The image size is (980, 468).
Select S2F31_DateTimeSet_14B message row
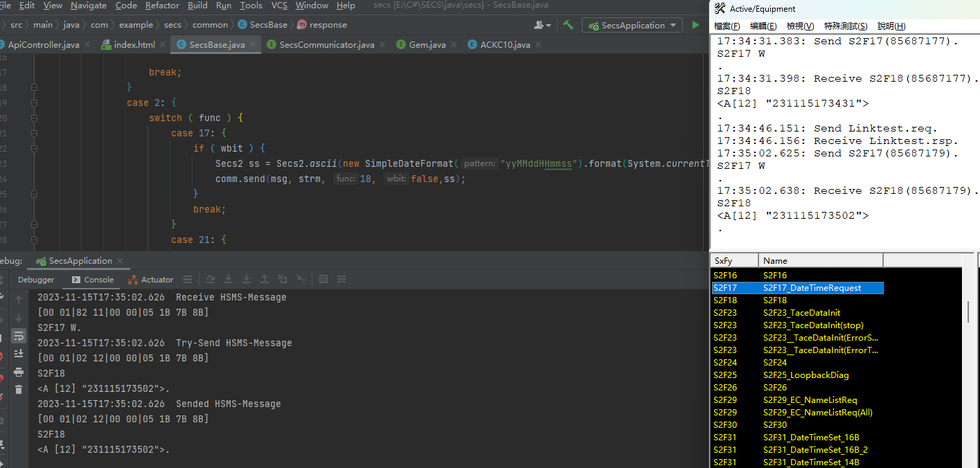797,462
